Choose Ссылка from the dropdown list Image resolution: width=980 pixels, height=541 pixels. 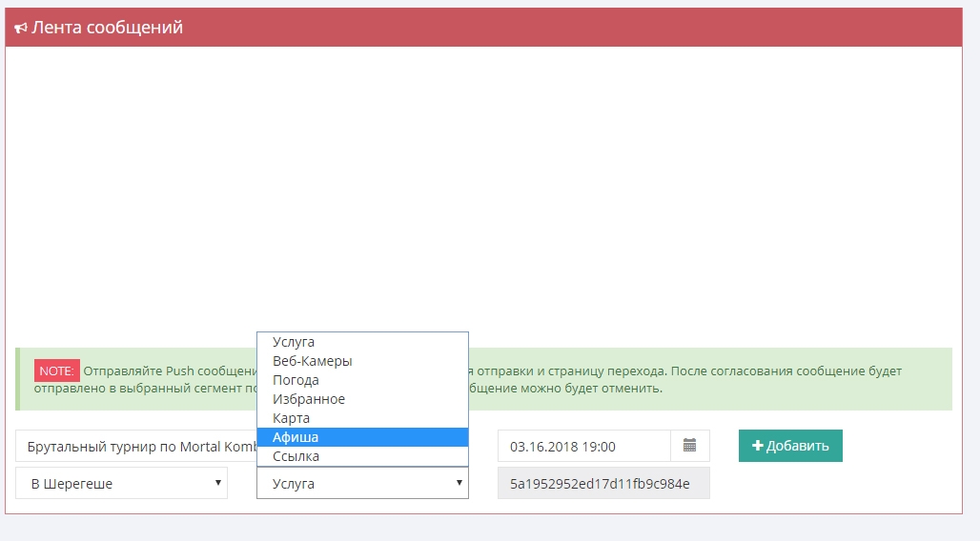pyautogui.click(x=296, y=456)
